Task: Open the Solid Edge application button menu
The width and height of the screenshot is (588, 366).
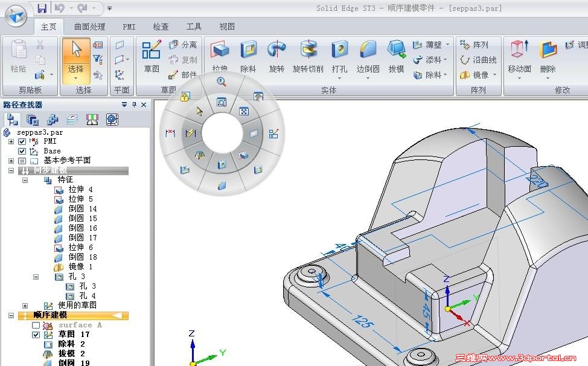Action: pyautogui.click(x=16, y=14)
